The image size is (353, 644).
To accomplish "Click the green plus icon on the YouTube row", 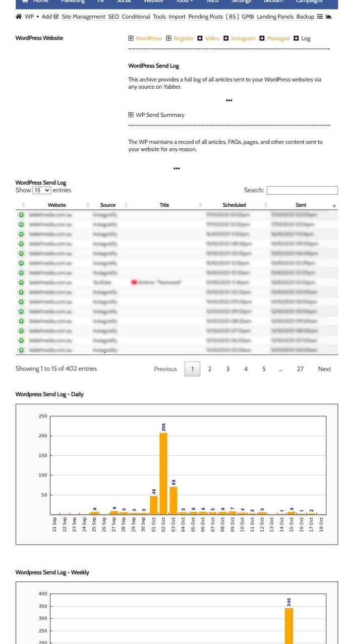I will click(21, 282).
